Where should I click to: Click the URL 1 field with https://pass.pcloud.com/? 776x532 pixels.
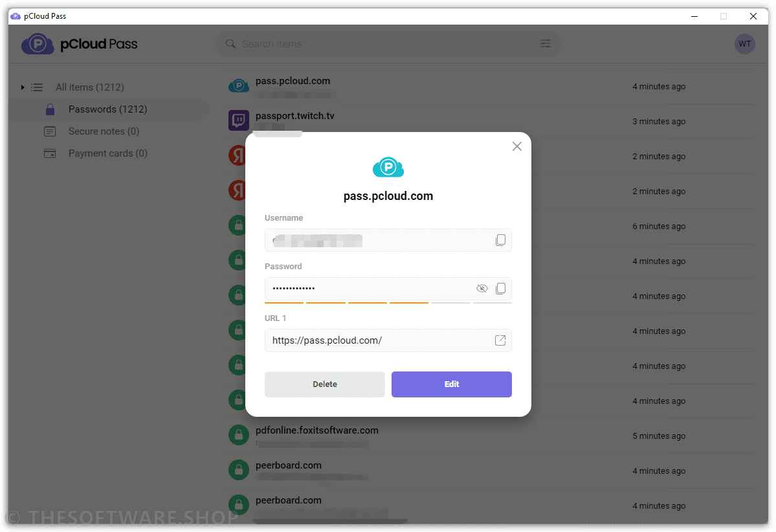[x=388, y=340]
